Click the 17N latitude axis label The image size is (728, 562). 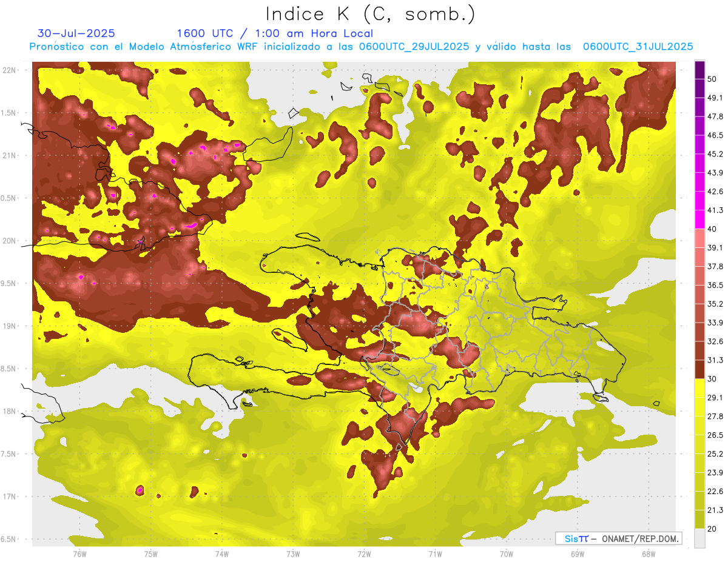pyautogui.click(x=10, y=497)
